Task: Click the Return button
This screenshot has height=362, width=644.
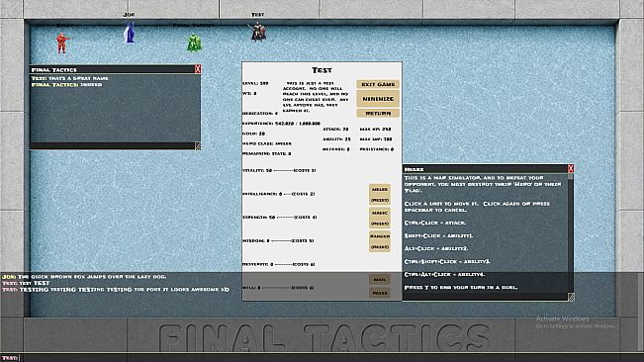Action: [378, 114]
